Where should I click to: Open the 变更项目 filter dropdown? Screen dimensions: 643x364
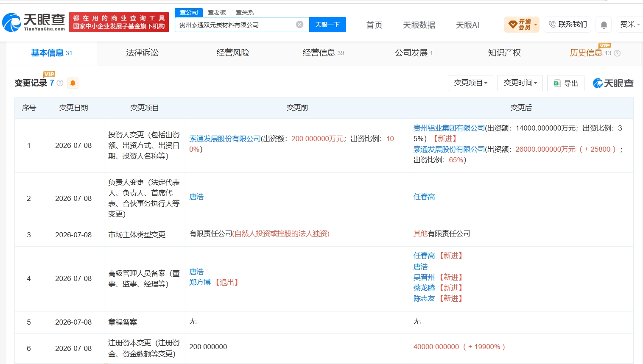(x=470, y=83)
